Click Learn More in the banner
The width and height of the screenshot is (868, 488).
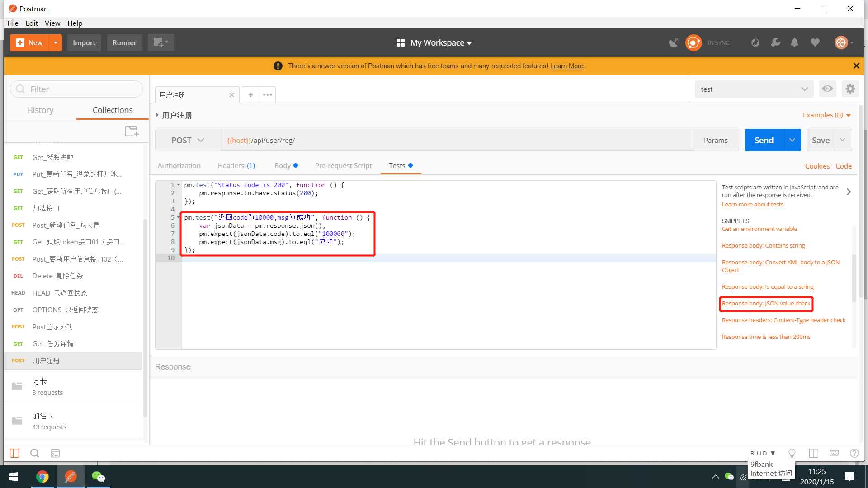566,66
